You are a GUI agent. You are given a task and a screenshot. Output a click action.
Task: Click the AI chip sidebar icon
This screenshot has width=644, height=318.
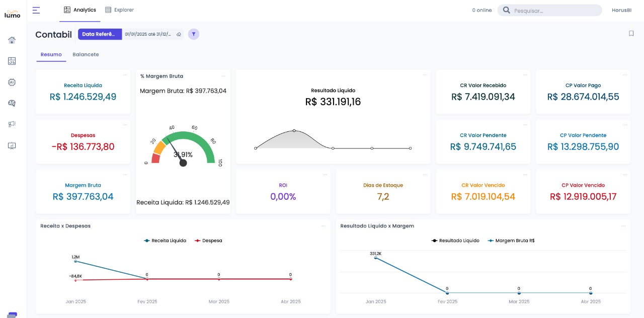(12, 82)
